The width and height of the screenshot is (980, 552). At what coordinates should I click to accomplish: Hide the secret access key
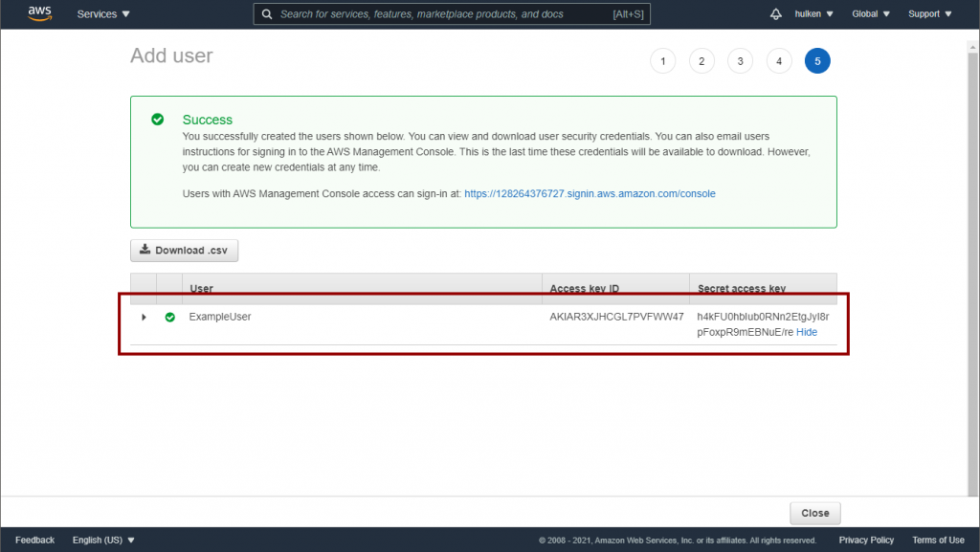[x=807, y=332]
